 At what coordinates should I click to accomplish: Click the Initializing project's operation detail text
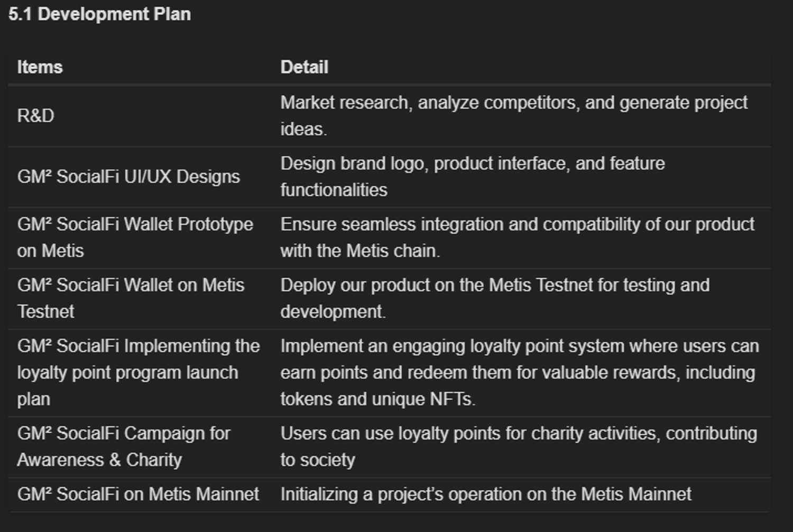486,494
